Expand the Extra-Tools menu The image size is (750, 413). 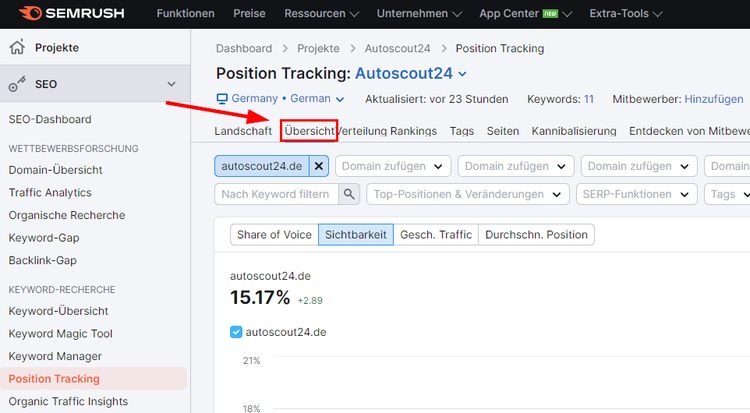coord(626,13)
